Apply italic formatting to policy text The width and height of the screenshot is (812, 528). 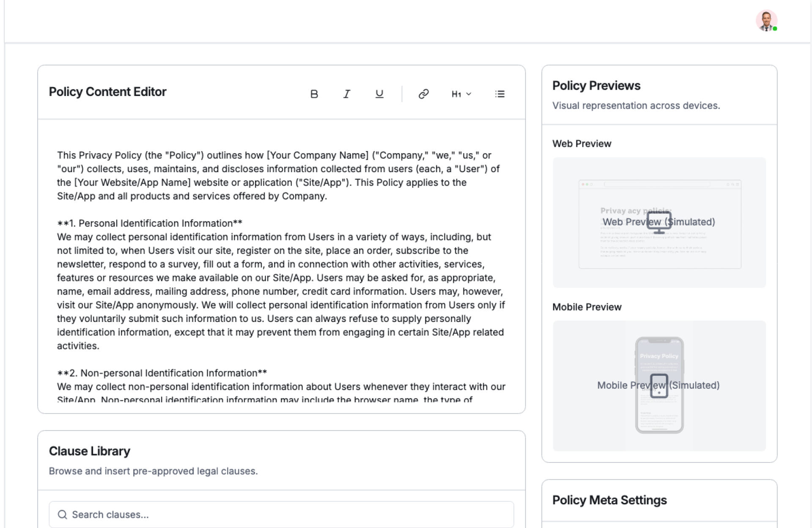(x=346, y=94)
